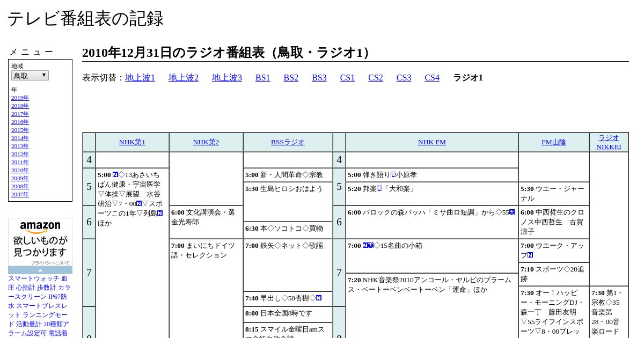Open 2008年 year link
Viewport: 644px width, 338px height.
pos(20,186)
